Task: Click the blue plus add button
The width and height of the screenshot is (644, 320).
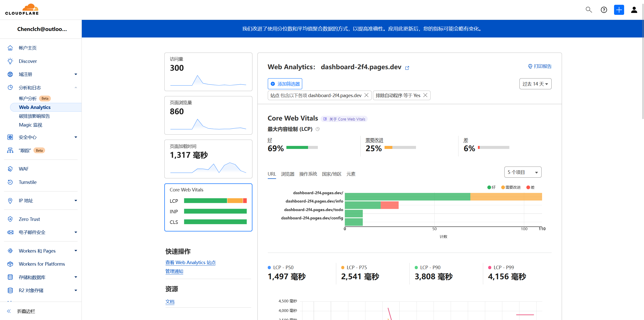Action: 619,10
